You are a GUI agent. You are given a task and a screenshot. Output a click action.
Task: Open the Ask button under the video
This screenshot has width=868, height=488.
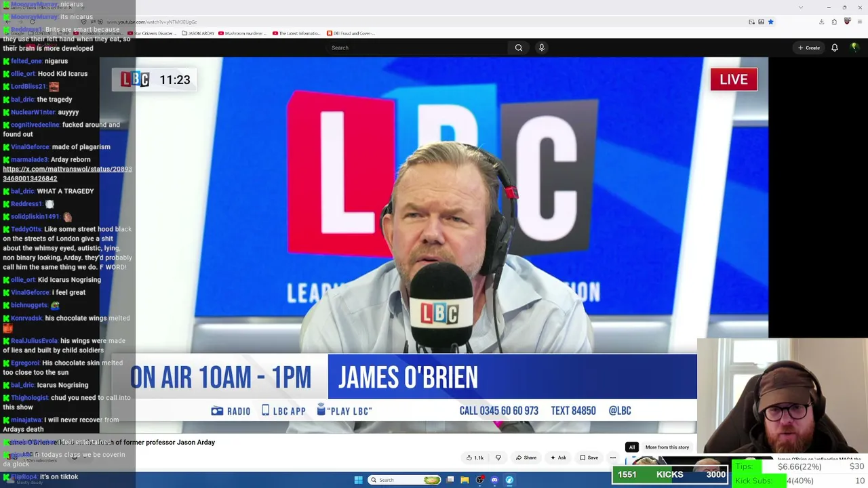tap(558, 457)
